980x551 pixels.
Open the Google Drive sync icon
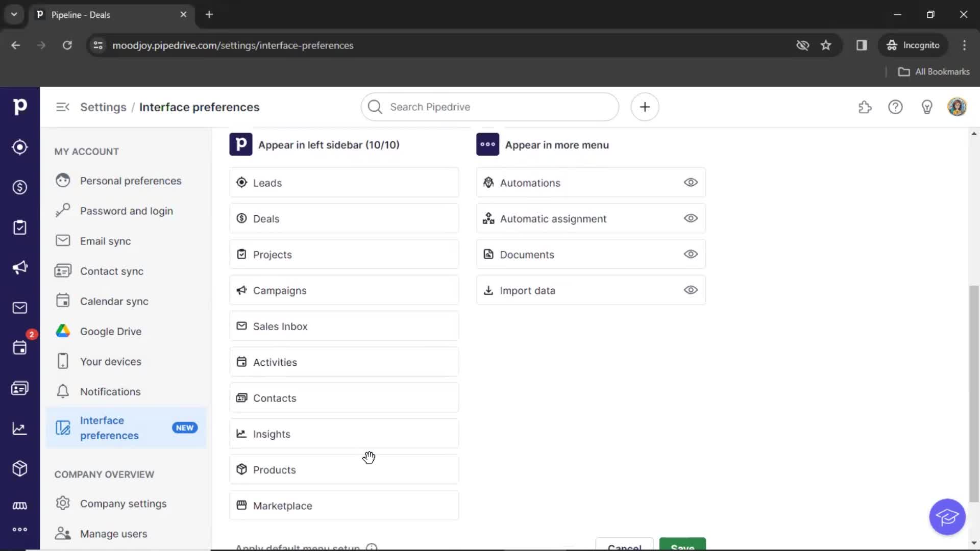coord(63,331)
